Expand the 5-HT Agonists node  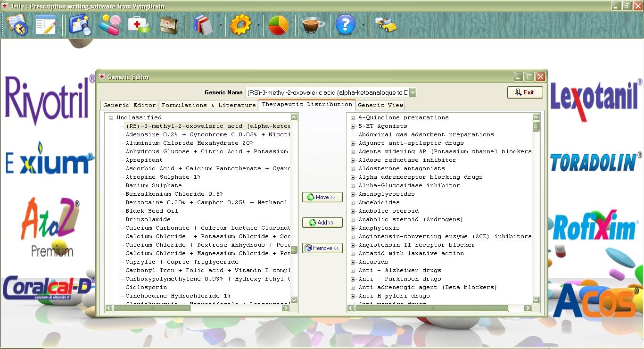pyautogui.click(x=353, y=126)
